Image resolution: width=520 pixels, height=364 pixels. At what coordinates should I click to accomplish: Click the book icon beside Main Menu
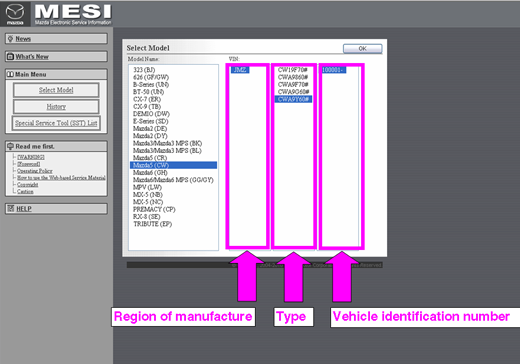click(x=10, y=74)
